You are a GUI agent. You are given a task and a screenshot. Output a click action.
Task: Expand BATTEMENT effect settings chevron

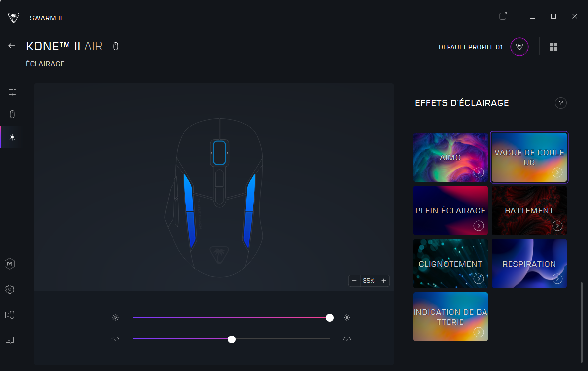coord(557,226)
